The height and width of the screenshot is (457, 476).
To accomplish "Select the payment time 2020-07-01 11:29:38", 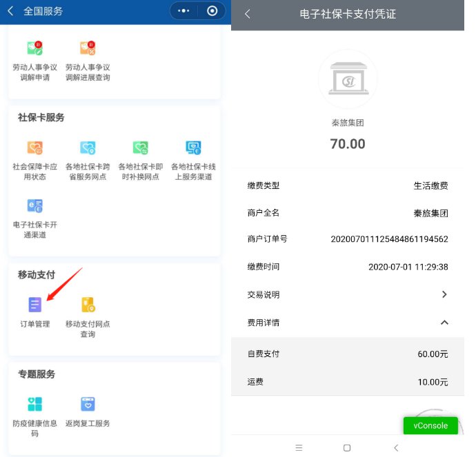I will [x=408, y=267].
